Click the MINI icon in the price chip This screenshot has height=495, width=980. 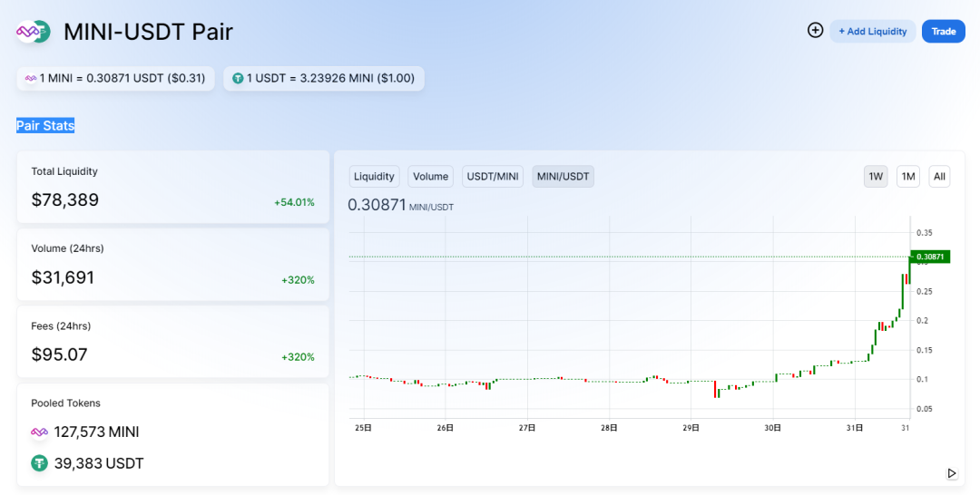point(31,79)
